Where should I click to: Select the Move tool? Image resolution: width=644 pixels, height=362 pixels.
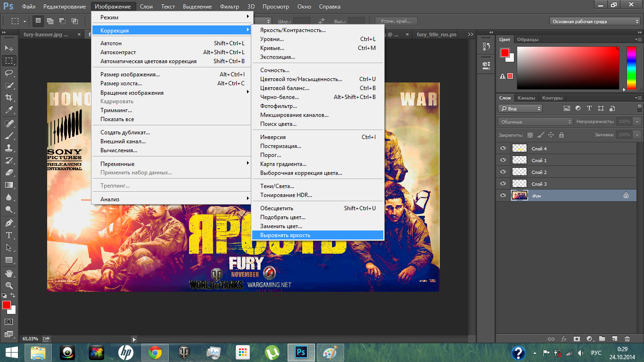tap(9, 48)
